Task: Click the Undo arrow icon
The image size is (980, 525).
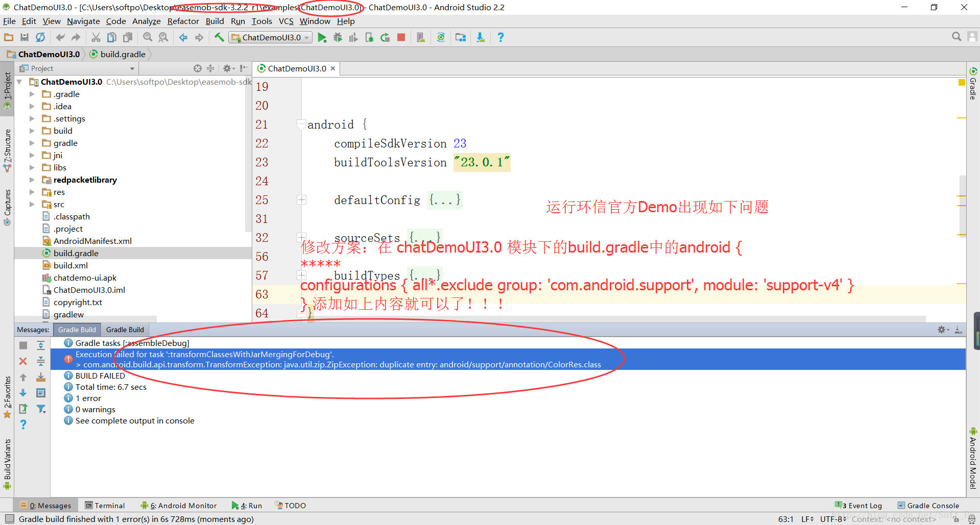Action: (x=60, y=37)
